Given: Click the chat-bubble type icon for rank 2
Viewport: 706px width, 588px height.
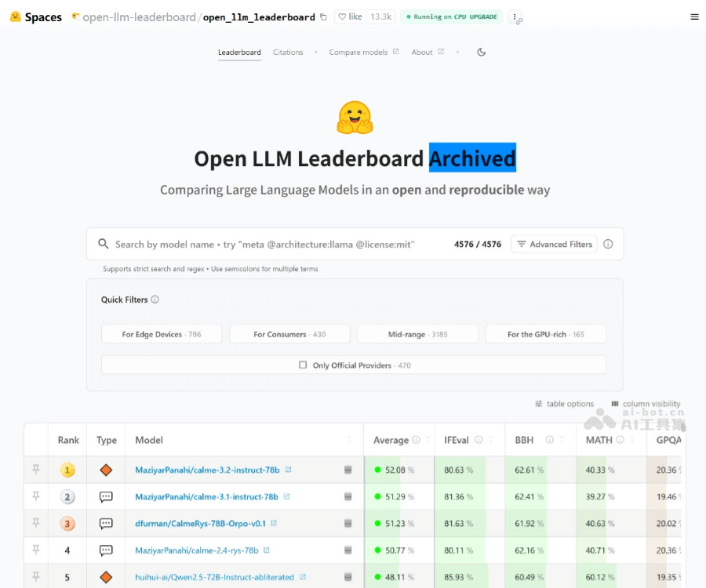Looking at the screenshot, I should 106,496.
